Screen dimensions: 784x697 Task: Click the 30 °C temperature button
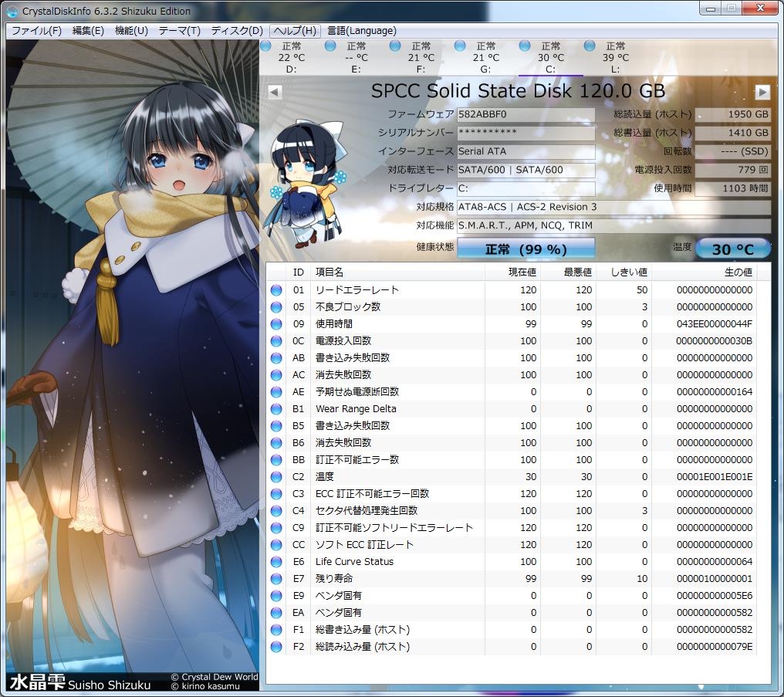[x=732, y=249]
